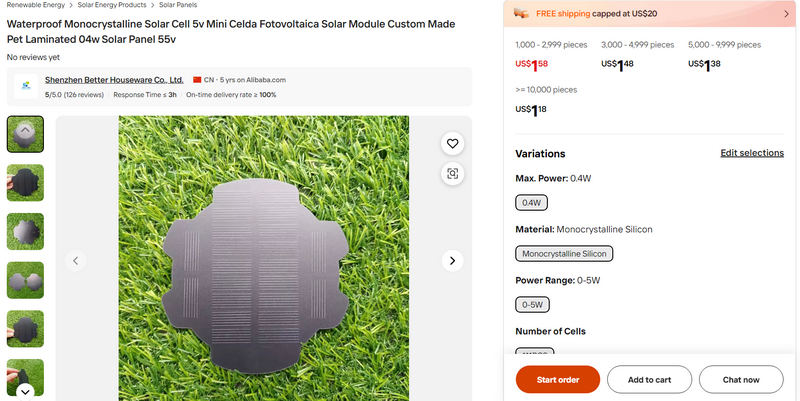
Task: Select Monocrystalline Silicon material option
Action: [564, 254]
